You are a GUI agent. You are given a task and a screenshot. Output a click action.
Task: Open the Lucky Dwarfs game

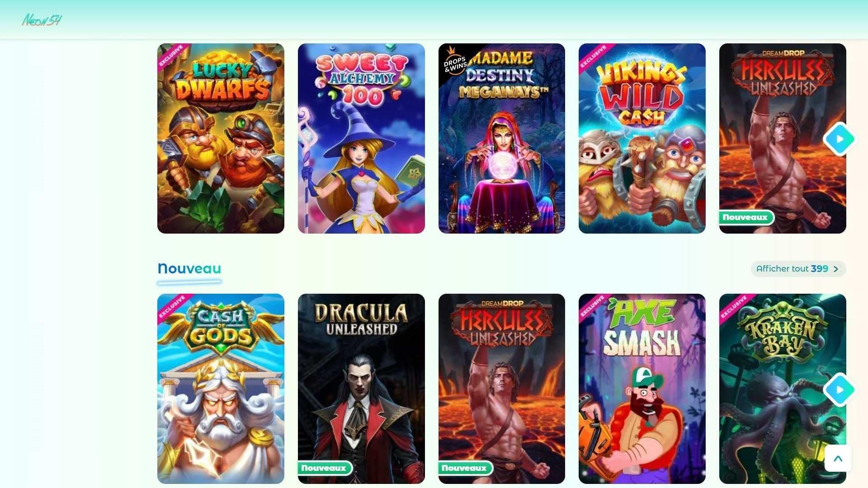[221, 138]
